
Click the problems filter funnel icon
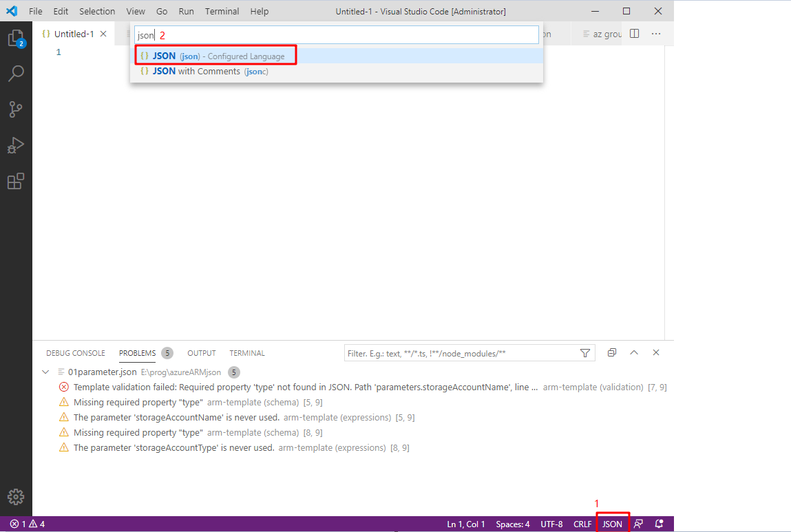[585, 353]
